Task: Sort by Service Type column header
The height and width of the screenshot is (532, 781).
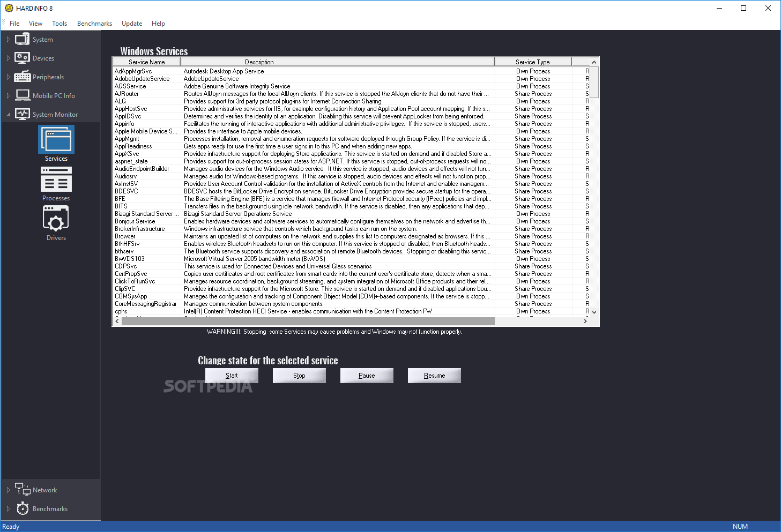Action: 533,62
